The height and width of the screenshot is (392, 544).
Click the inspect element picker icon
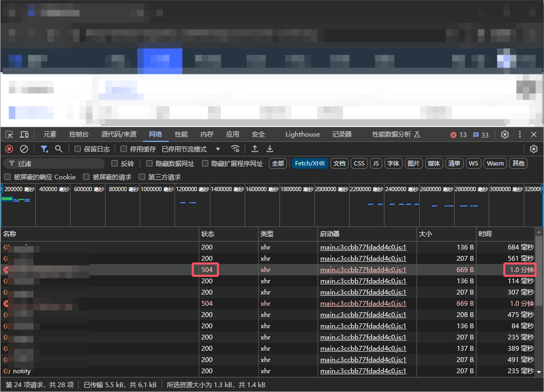click(10, 134)
